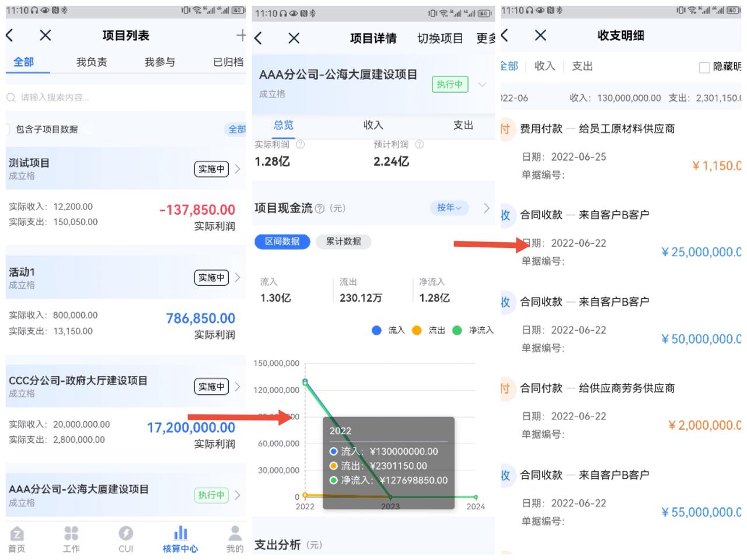Click the 17,200,000.00 profit value
Viewport: 747px width, 560px height.
click(191, 428)
